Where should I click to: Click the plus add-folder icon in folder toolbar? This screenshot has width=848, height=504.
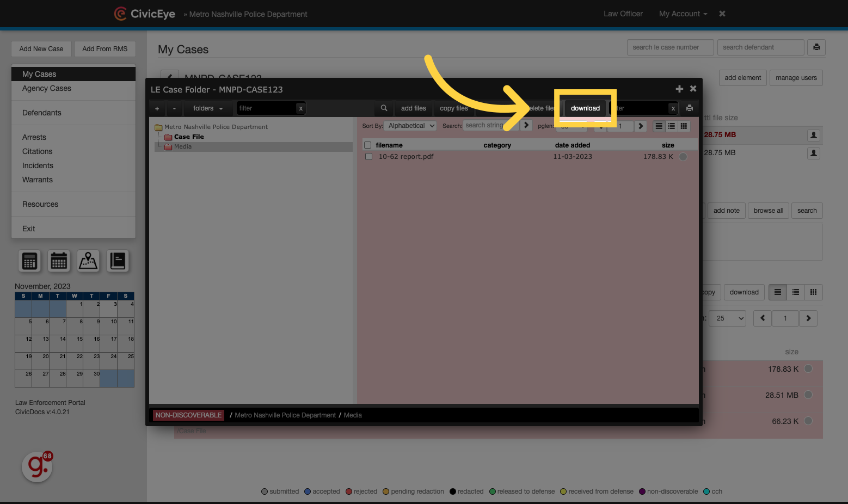(x=157, y=108)
